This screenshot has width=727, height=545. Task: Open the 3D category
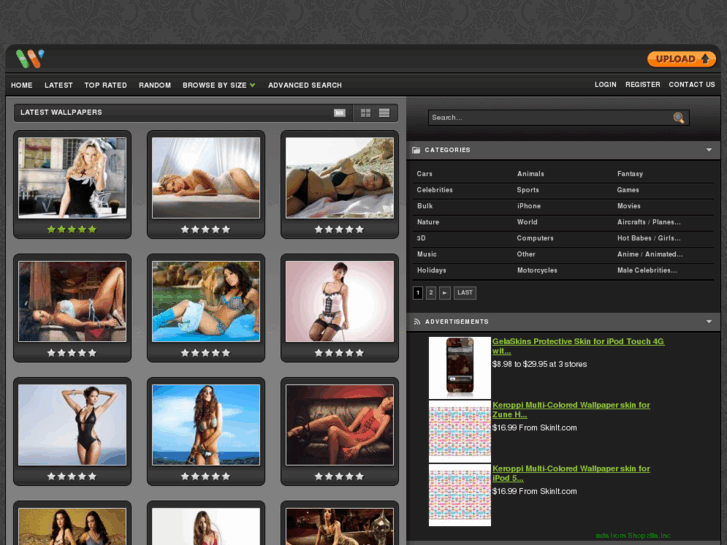tap(421, 238)
